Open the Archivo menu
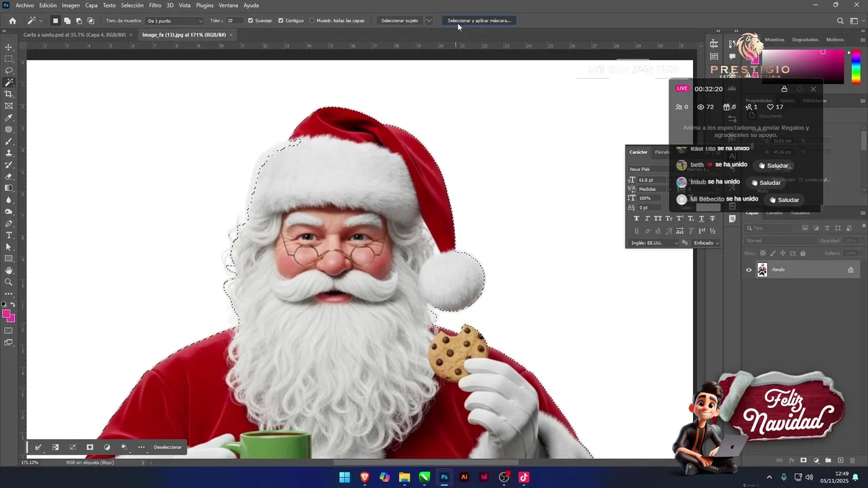 [24, 5]
